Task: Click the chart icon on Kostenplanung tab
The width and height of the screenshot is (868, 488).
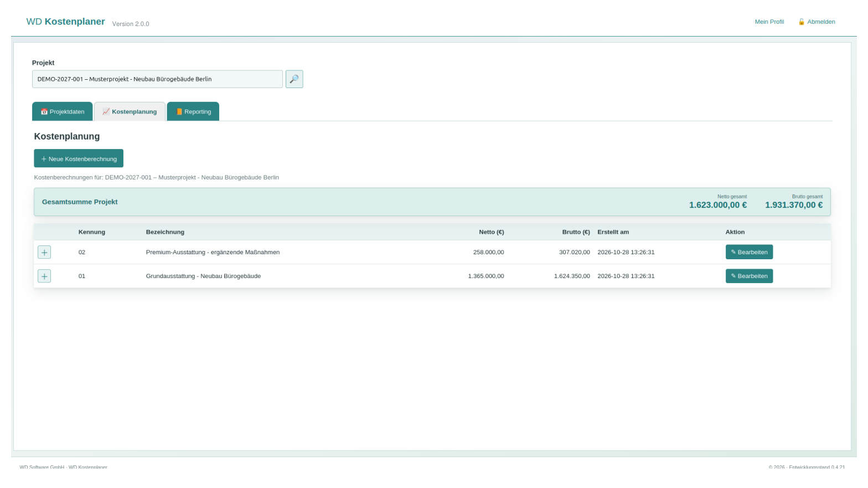Action: tap(106, 112)
